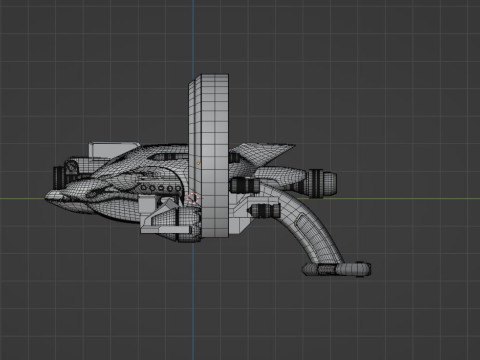Image resolution: width=480 pixels, height=360 pixels.
Task: Select the rear engine nozzle of ship
Action: click(322, 183)
